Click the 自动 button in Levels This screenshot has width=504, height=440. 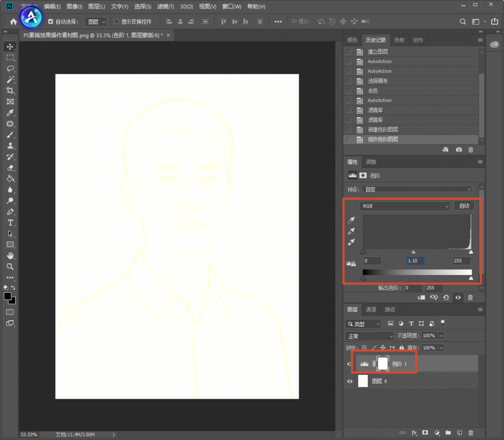point(464,205)
